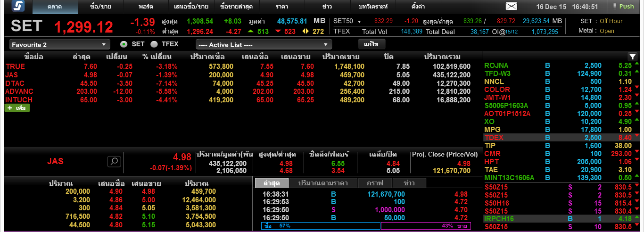The width and height of the screenshot is (644, 232).
Task: Click the SET : Off Hour status text
Action: pyautogui.click(x=602, y=21)
